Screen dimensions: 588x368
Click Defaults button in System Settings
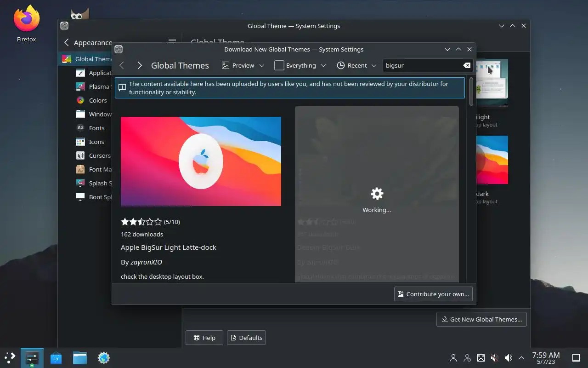coord(246,338)
